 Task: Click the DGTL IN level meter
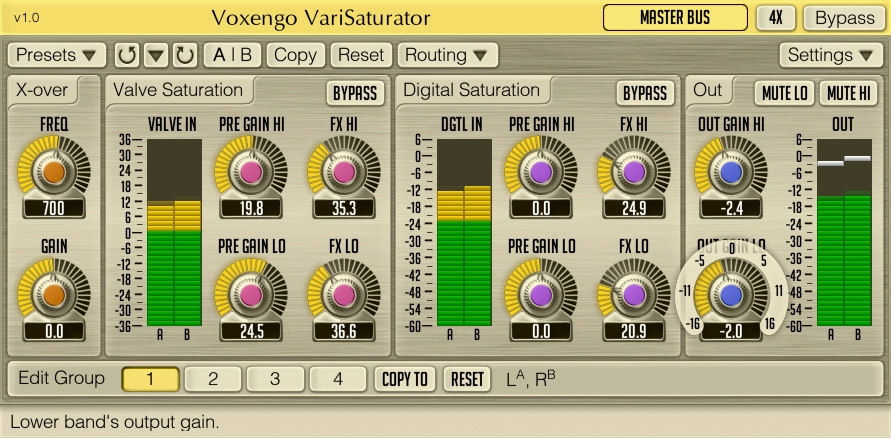pyautogui.click(x=464, y=232)
